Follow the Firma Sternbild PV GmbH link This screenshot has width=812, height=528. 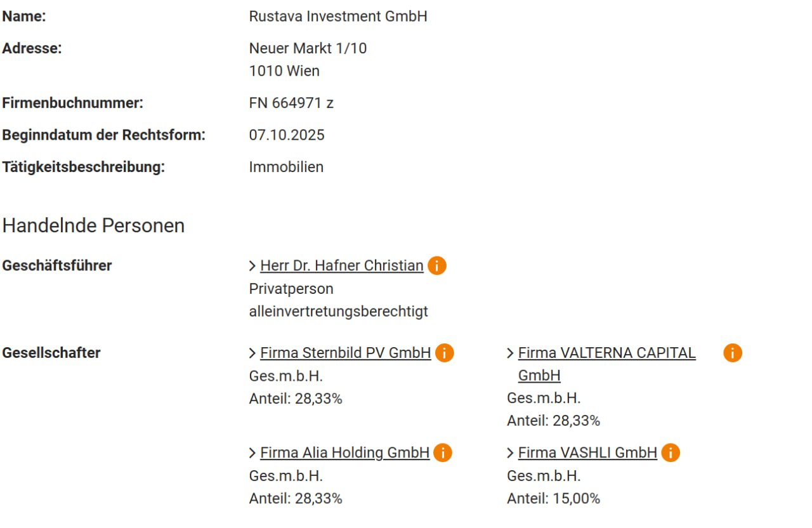tap(346, 353)
